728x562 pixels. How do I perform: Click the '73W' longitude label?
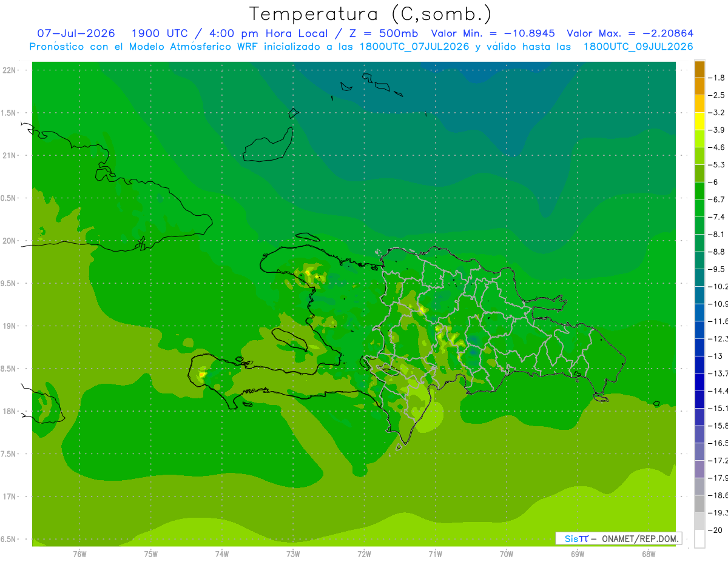pyautogui.click(x=293, y=554)
